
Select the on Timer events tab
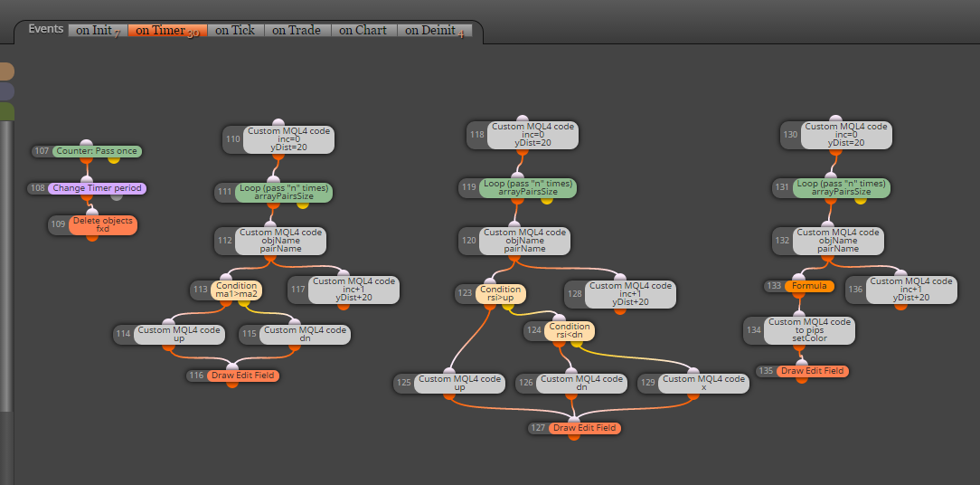click(x=167, y=30)
